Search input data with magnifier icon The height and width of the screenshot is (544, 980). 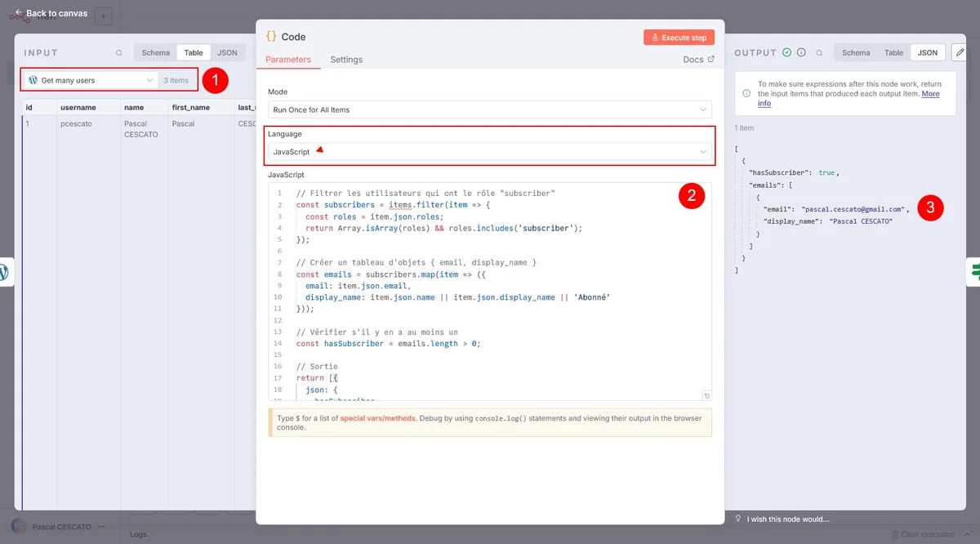[119, 53]
